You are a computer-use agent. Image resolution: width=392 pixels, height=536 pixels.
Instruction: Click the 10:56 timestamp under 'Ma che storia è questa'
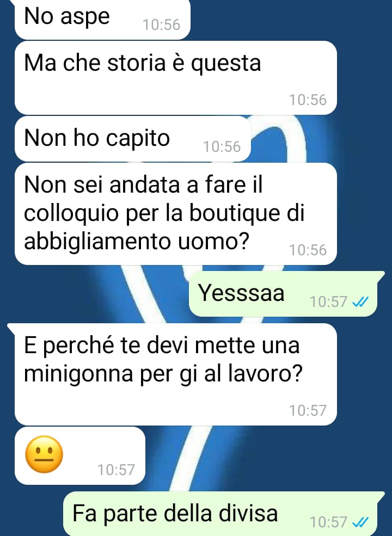pos(308,100)
